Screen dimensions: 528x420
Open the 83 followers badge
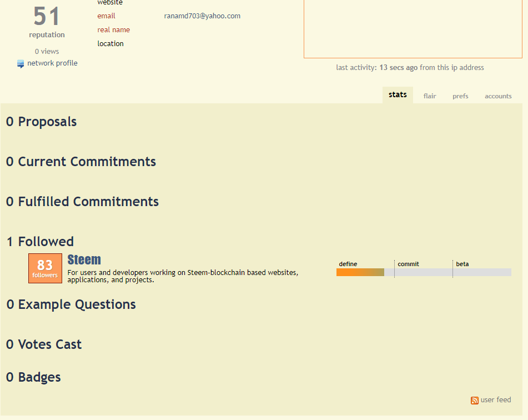click(x=45, y=268)
